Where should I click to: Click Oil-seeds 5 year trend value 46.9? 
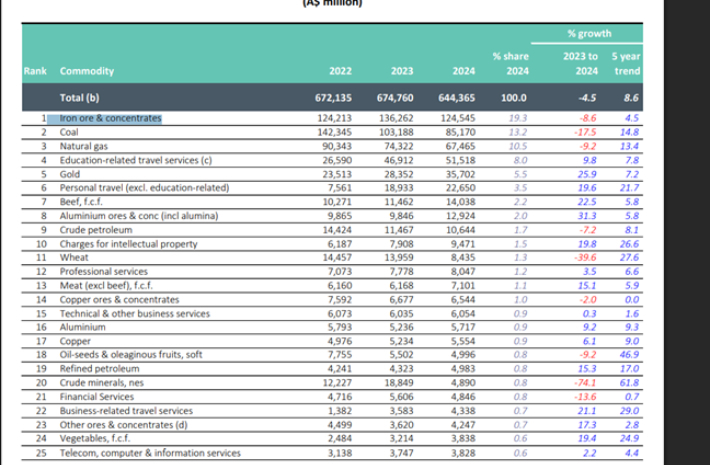coord(629,355)
